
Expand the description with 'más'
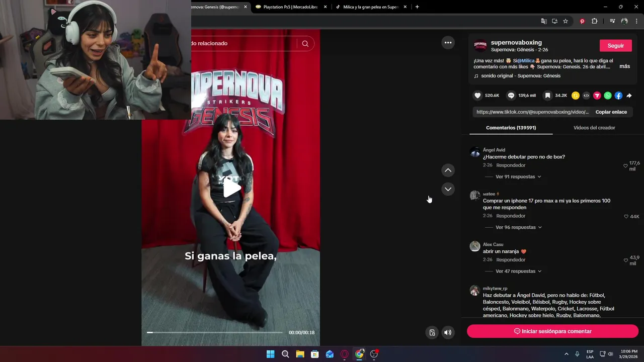pos(624,66)
